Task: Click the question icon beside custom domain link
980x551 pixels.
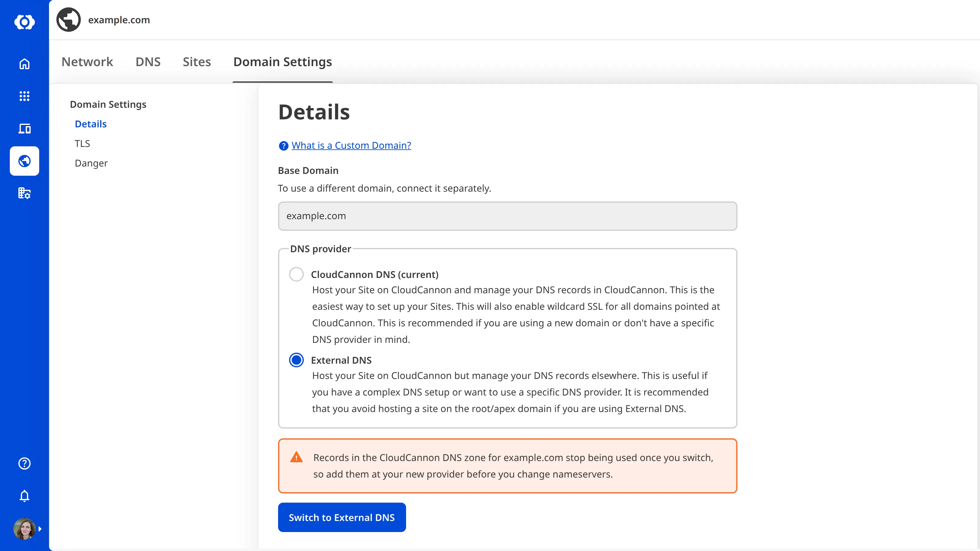Action: click(x=283, y=146)
